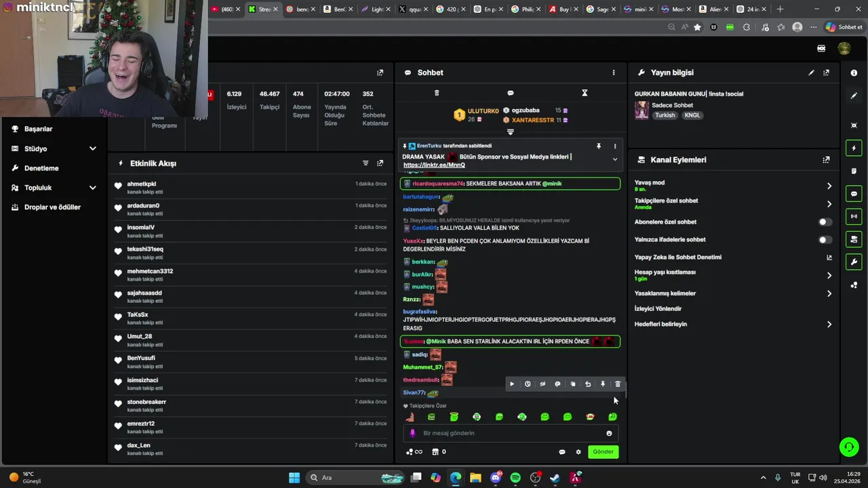
Task: Click the purple microphone icon in message box
Action: 412,433
